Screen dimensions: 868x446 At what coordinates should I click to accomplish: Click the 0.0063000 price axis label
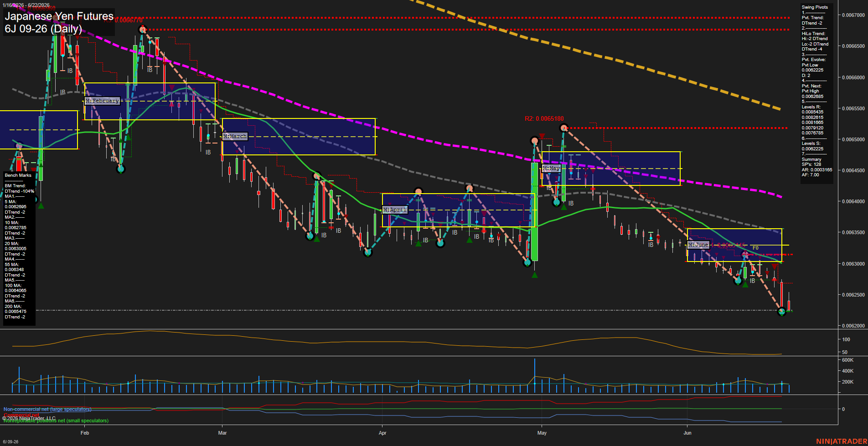tap(853, 264)
